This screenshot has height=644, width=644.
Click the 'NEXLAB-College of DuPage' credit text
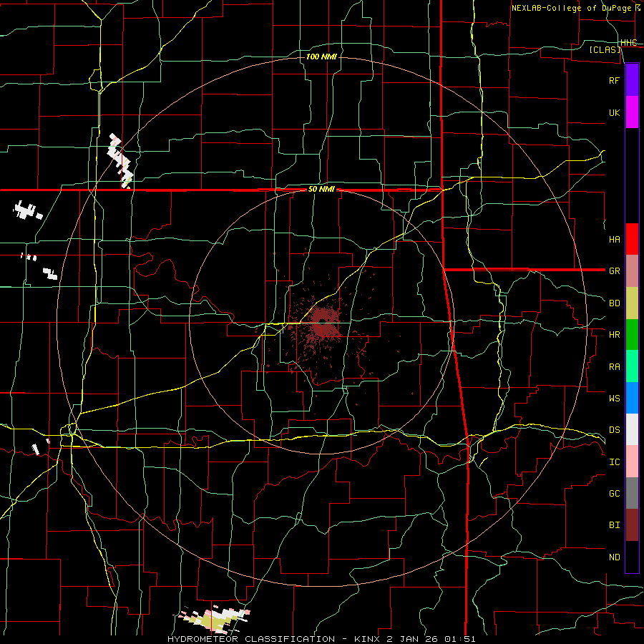[572, 8]
